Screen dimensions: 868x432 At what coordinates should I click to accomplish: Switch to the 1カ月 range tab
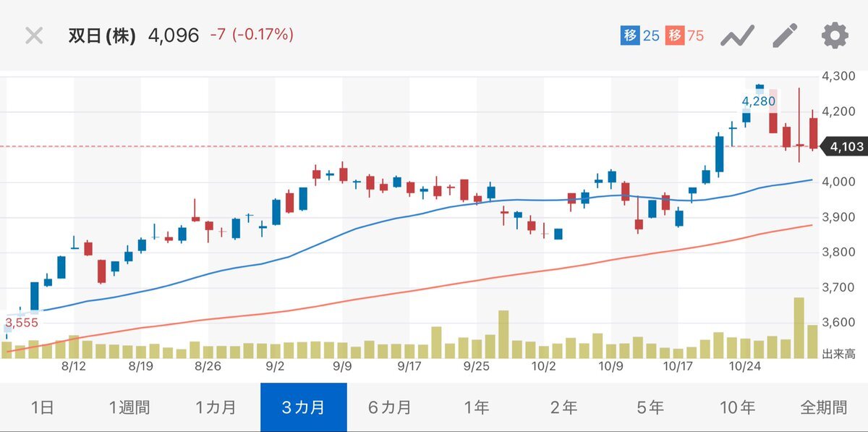(216, 407)
